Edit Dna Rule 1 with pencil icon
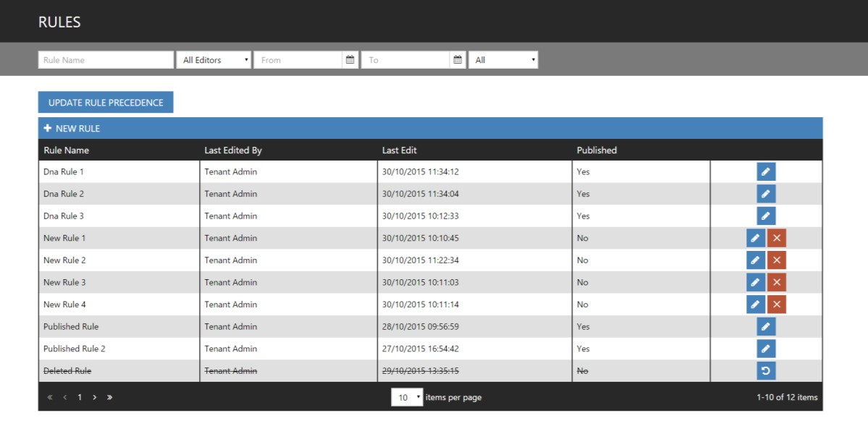868x439 pixels. coord(766,171)
